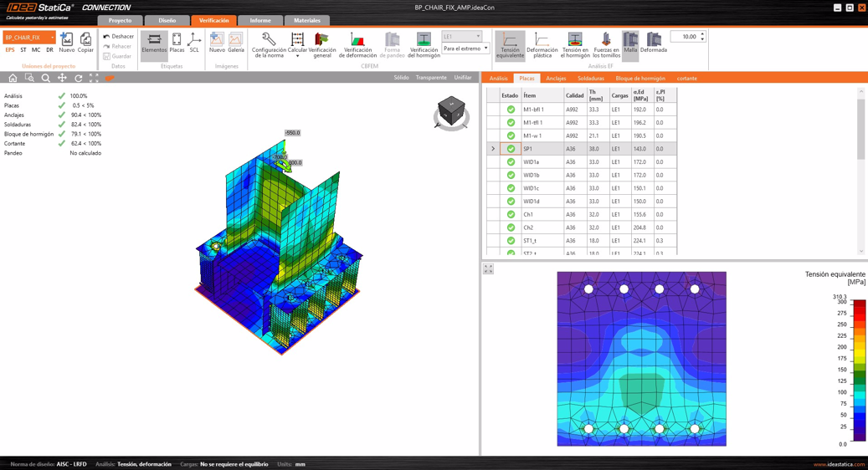Expand the SP1 row chevron

coord(493,149)
